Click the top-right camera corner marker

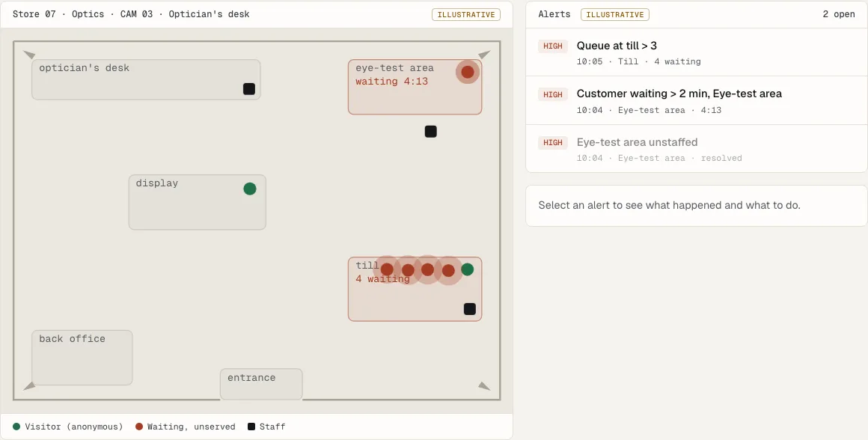click(484, 54)
